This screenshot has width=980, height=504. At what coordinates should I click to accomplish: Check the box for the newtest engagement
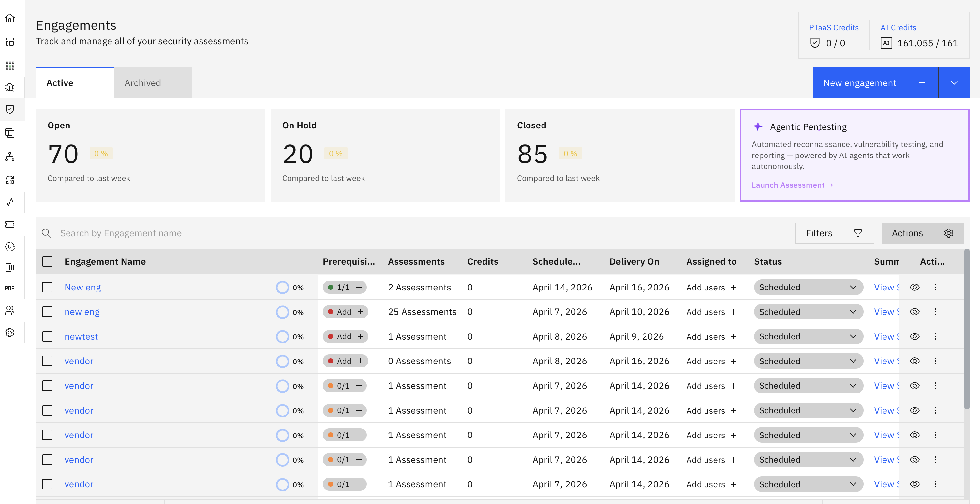pyautogui.click(x=47, y=336)
